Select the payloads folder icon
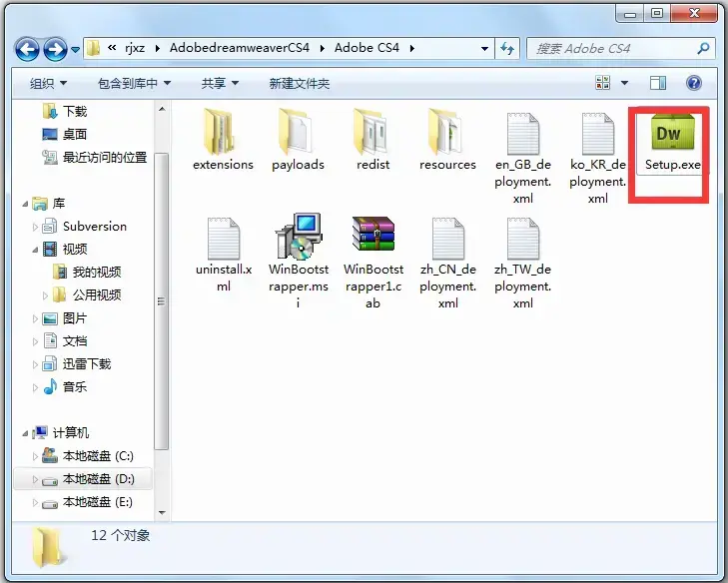728x583 pixels. 295,132
